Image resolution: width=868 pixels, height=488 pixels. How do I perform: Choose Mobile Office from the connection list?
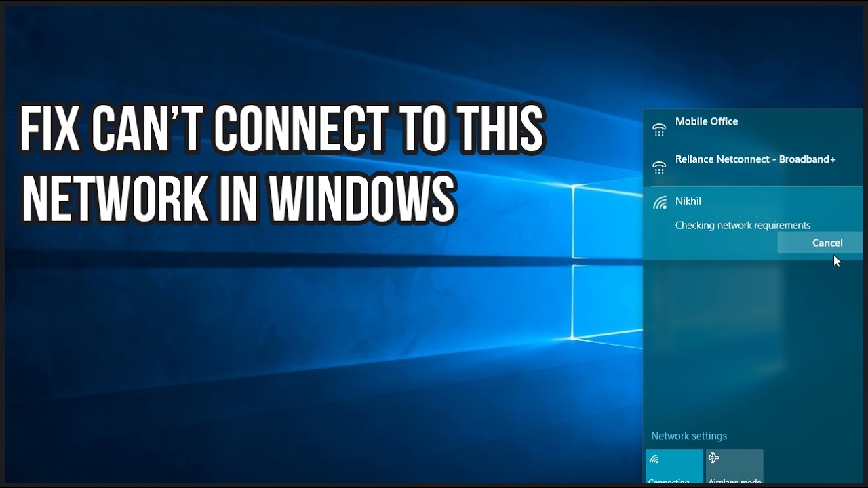(x=705, y=122)
